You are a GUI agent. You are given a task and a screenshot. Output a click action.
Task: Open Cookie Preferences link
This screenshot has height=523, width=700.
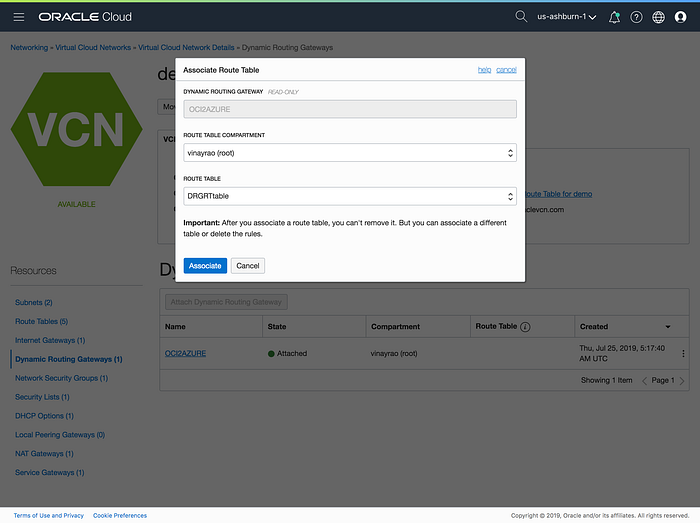[x=120, y=515]
